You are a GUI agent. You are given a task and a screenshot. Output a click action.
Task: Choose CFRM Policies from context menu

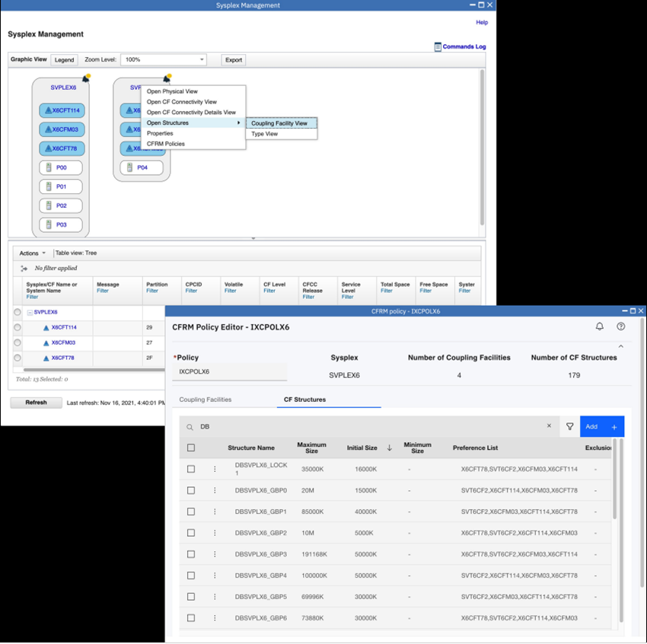point(165,144)
